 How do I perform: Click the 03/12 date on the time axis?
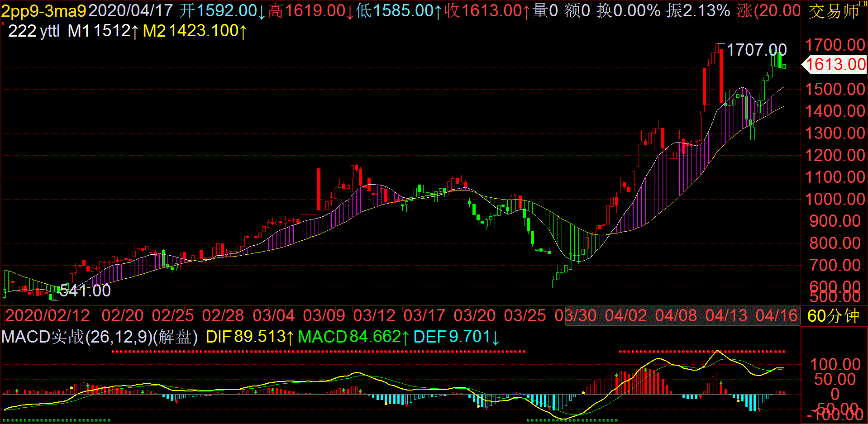[x=374, y=315]
